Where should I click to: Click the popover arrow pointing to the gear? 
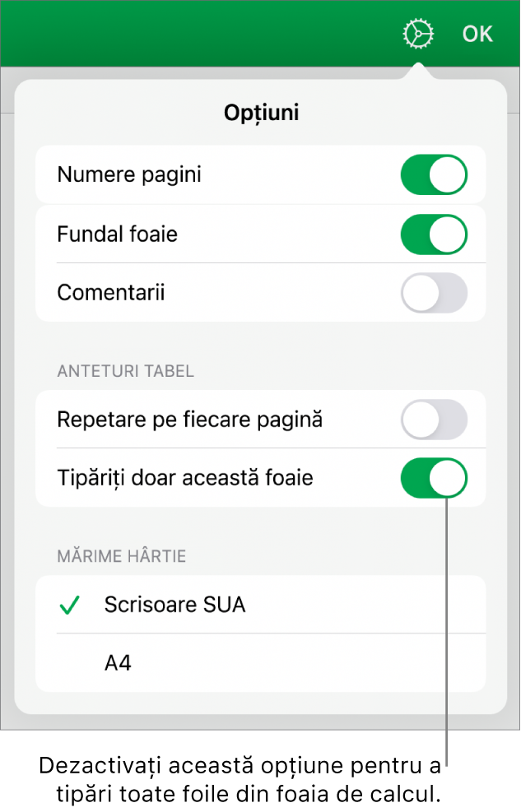(x=417, y=70)
